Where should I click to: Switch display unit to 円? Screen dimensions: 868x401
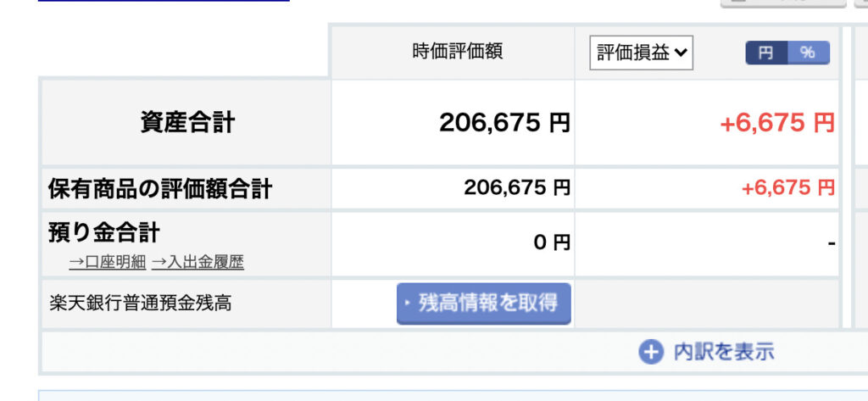(765, 53)
